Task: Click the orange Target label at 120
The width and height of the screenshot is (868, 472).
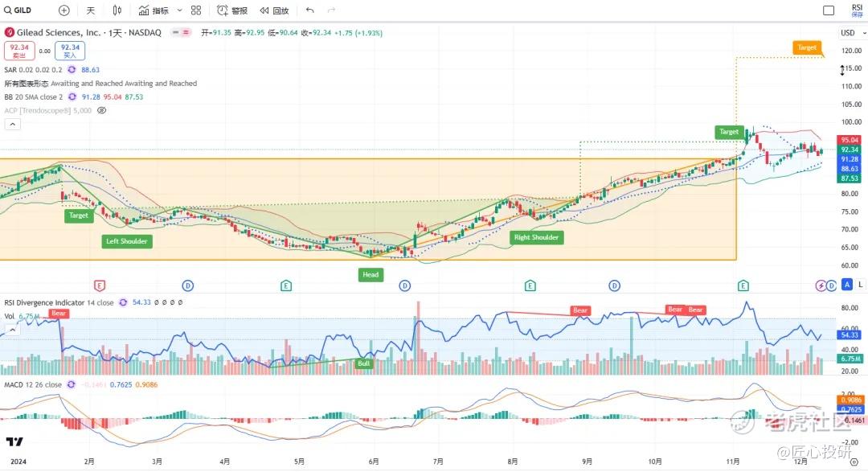Action: tap(807, 47)
